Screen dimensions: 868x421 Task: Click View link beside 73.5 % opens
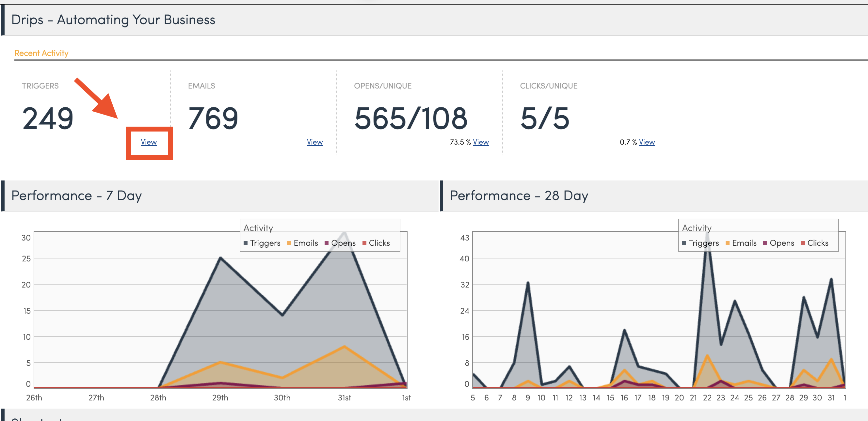(x=480, y=142)
